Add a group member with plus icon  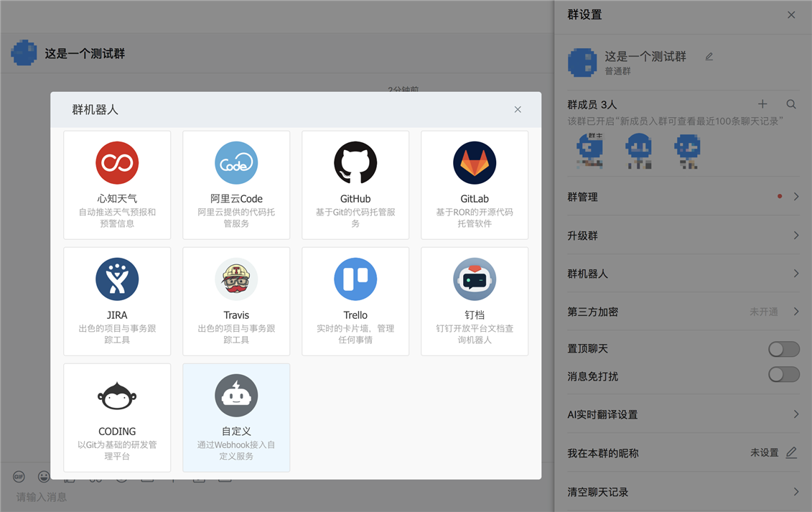[x=762, y=104]
